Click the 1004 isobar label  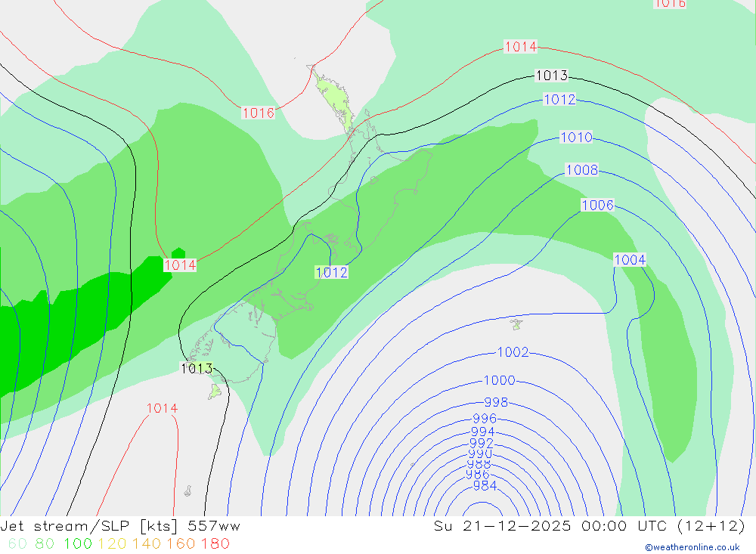click(630, 260)
